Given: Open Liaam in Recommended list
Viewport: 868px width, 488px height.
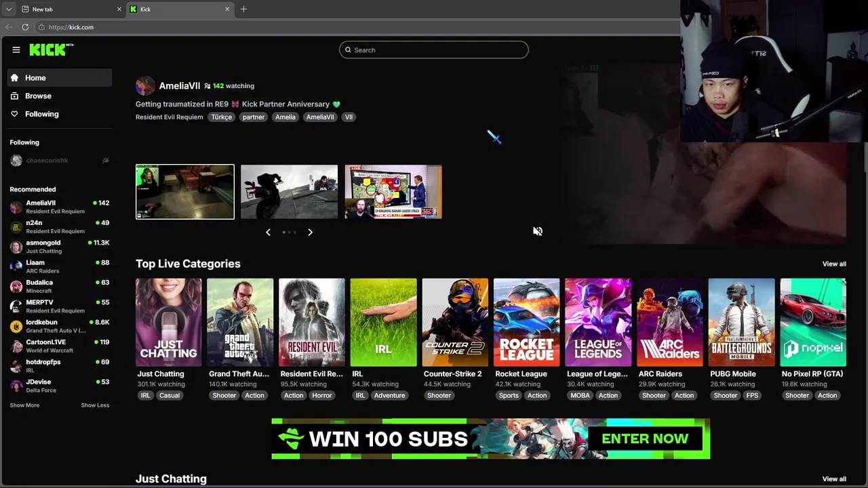Looking at the screenshot, I should (x=60, y=266).
